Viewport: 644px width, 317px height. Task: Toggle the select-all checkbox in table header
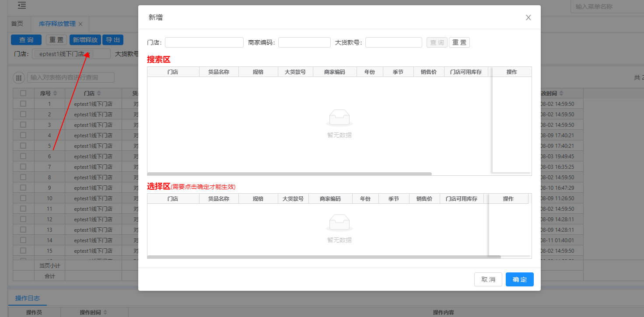[x=23, y=93]
